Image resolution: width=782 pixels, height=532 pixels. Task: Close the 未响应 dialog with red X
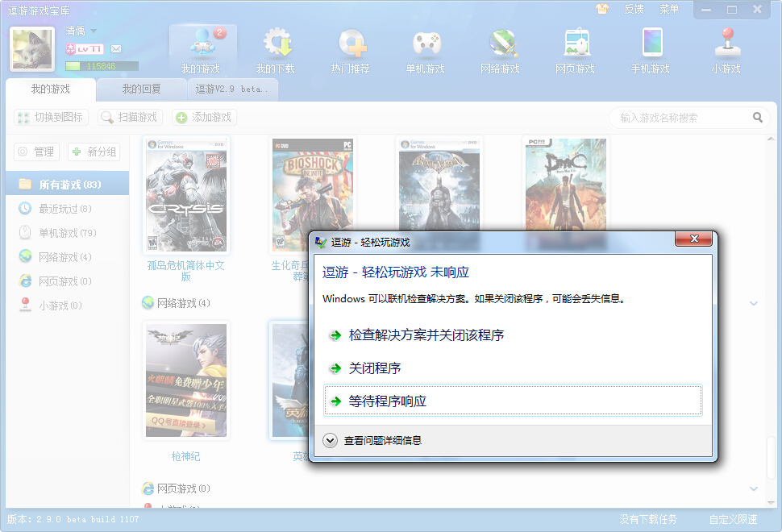tap(693, 239)
